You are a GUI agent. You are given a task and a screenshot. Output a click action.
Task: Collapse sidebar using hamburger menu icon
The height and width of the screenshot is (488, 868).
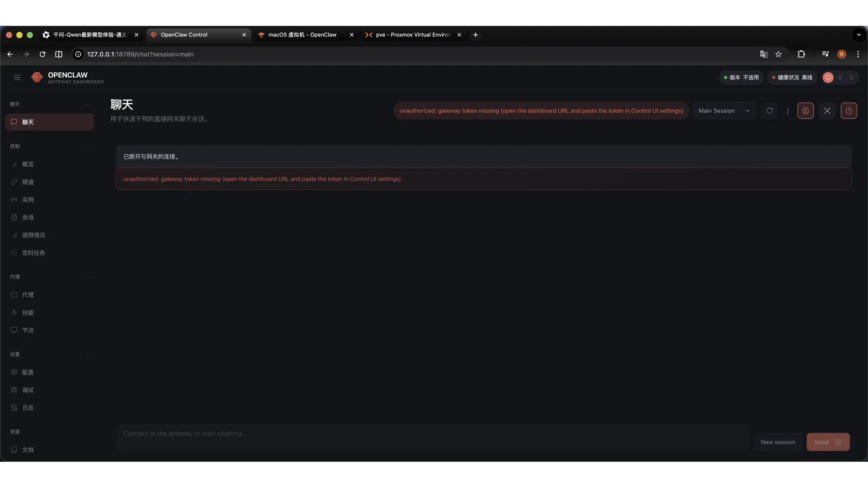17,77
